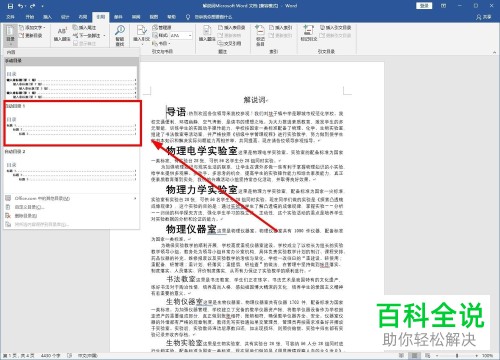Click the 100% zoom level
500x360 pixels.
[x=487, y=356]
